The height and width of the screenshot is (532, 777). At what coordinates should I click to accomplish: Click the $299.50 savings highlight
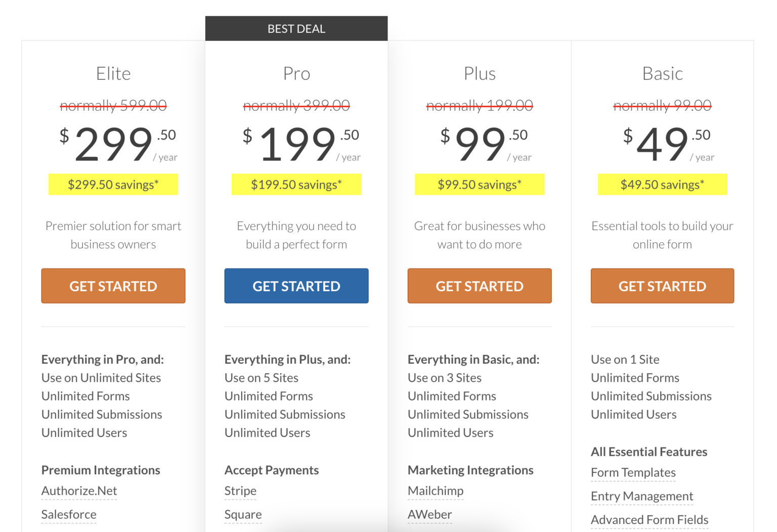click(x=113, y=184)
